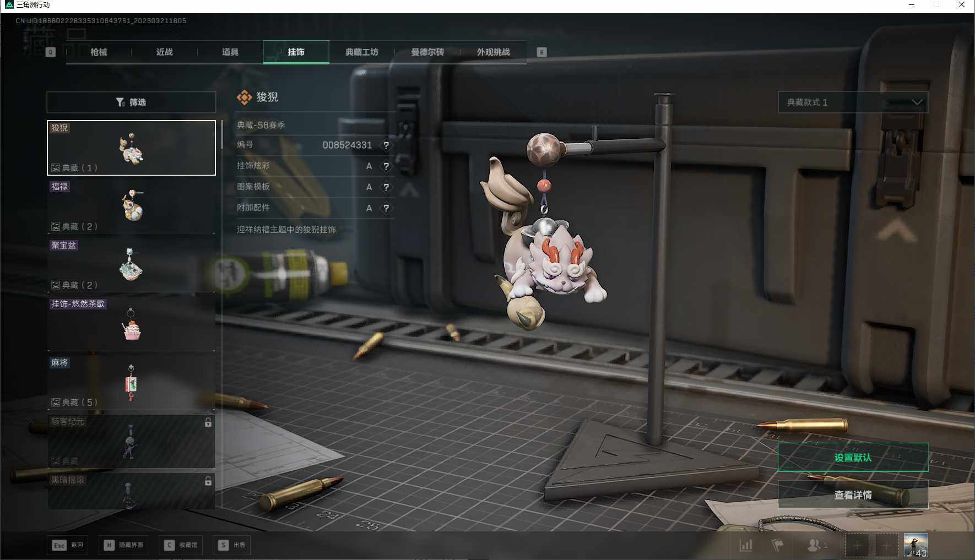Choose the 聚宝盆 charm item
Screen dimensions: 975x560
131,265
